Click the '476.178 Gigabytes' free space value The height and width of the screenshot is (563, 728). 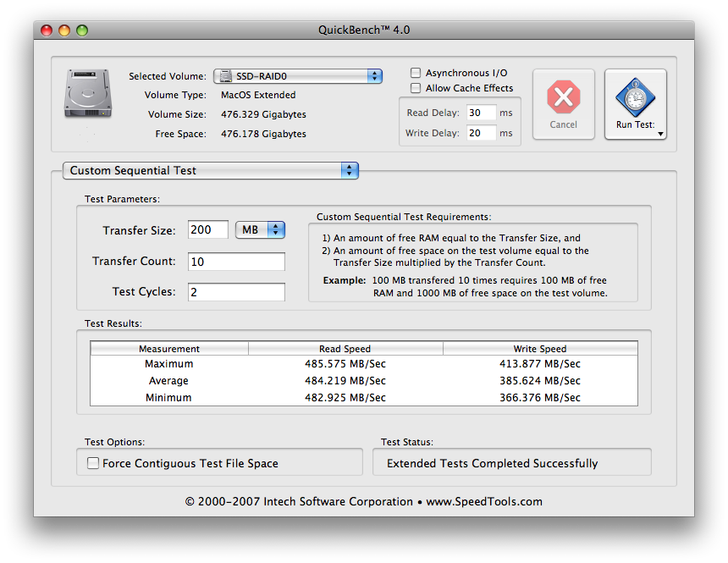coord(263,134)
